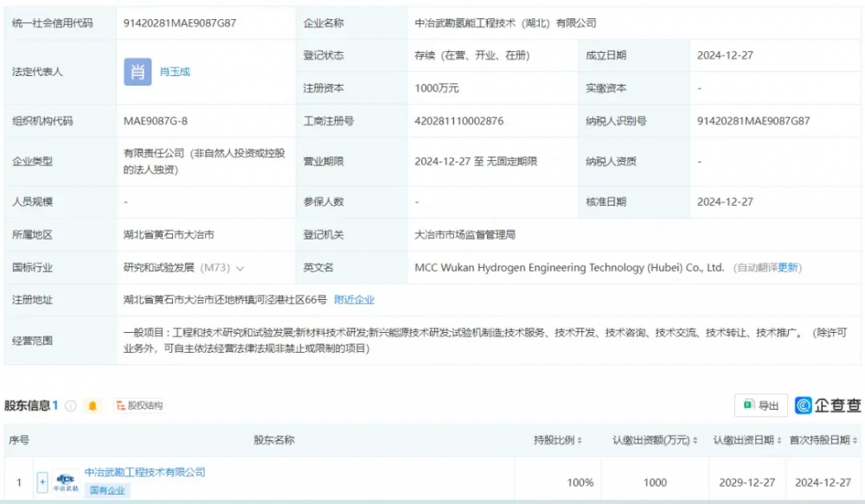The image size is (865, 504).
Task: Open shareholder 中冶武勘工程技术有限公司 link
Action: [x=144, y=472]
